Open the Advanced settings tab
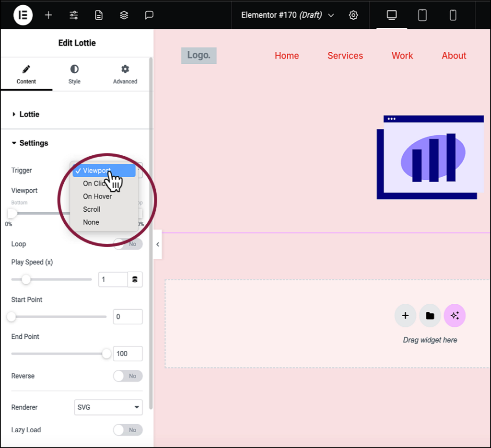This screenshot has width=491, height=448. point(125,74)
